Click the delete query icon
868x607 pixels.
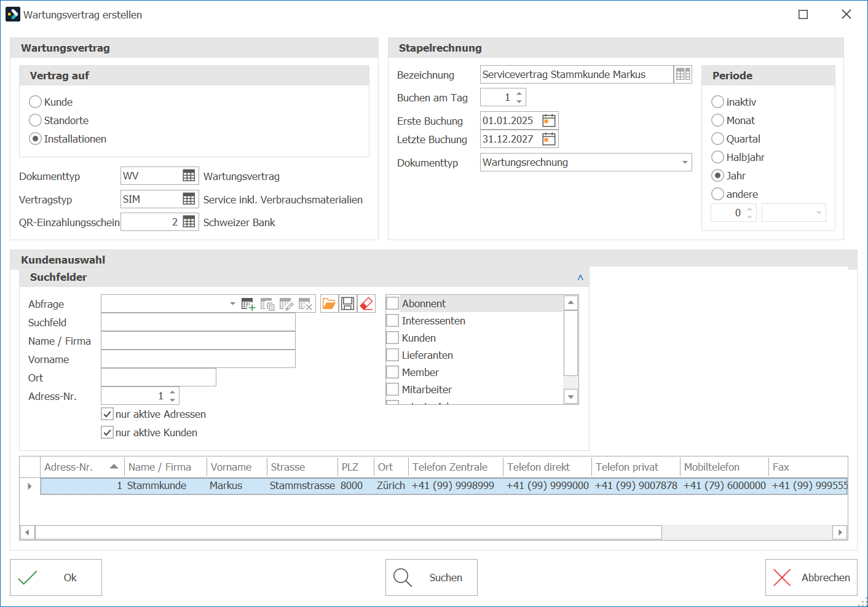tap(306, 304)
